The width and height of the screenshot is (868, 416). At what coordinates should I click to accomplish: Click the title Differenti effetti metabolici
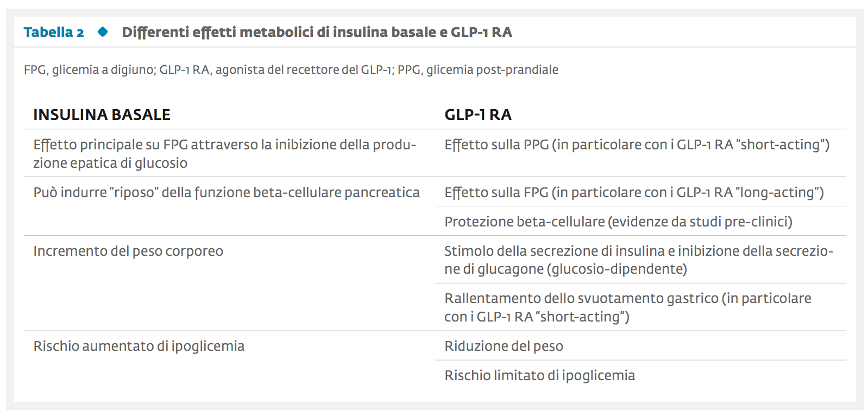coord(317,32)
